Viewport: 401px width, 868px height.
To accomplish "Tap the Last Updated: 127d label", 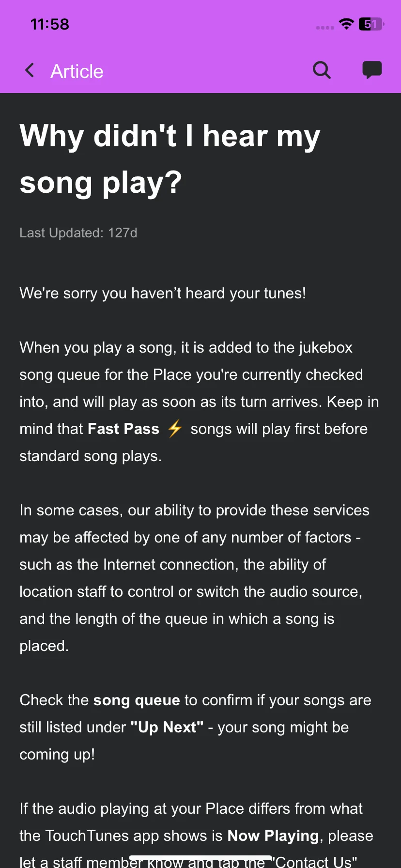I will pyautogui.click(x=78, y=233).
